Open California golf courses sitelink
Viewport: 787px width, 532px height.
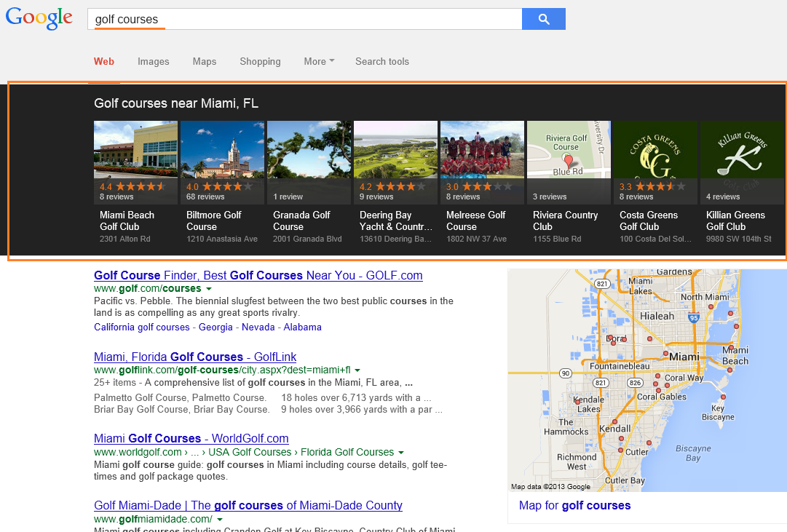[141, 327]
